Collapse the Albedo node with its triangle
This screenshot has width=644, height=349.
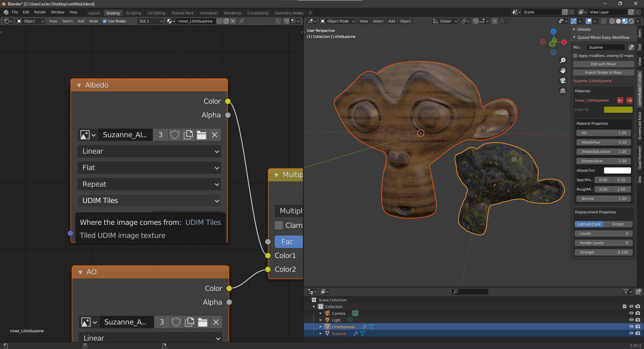[79, 85]
